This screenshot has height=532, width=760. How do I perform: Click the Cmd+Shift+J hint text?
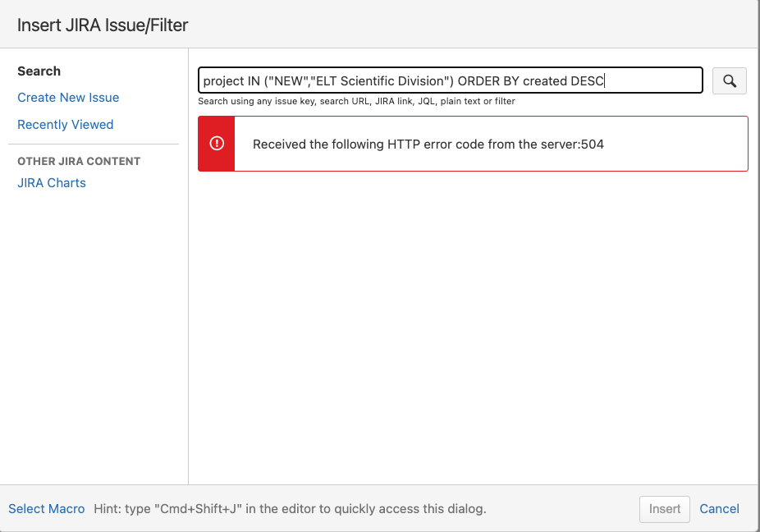click(x=290, y=509)
